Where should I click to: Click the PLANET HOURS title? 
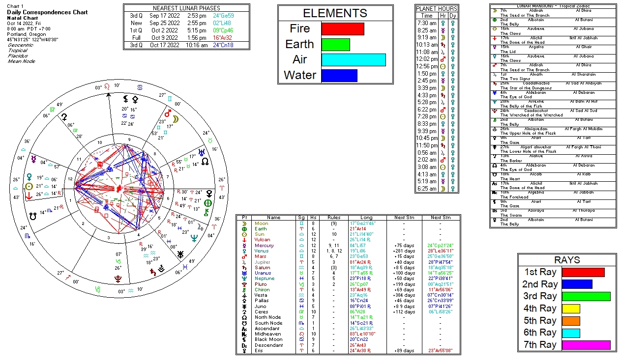(437, 9)
